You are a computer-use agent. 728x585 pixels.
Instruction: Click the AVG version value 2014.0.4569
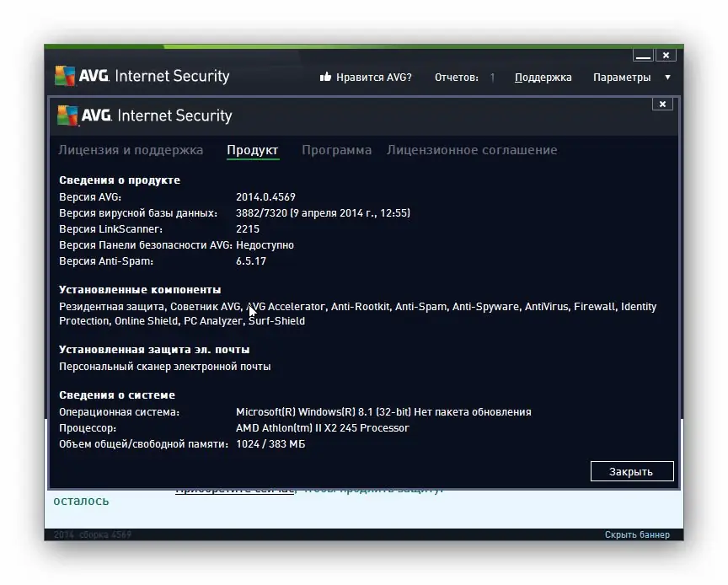point(265,197)
